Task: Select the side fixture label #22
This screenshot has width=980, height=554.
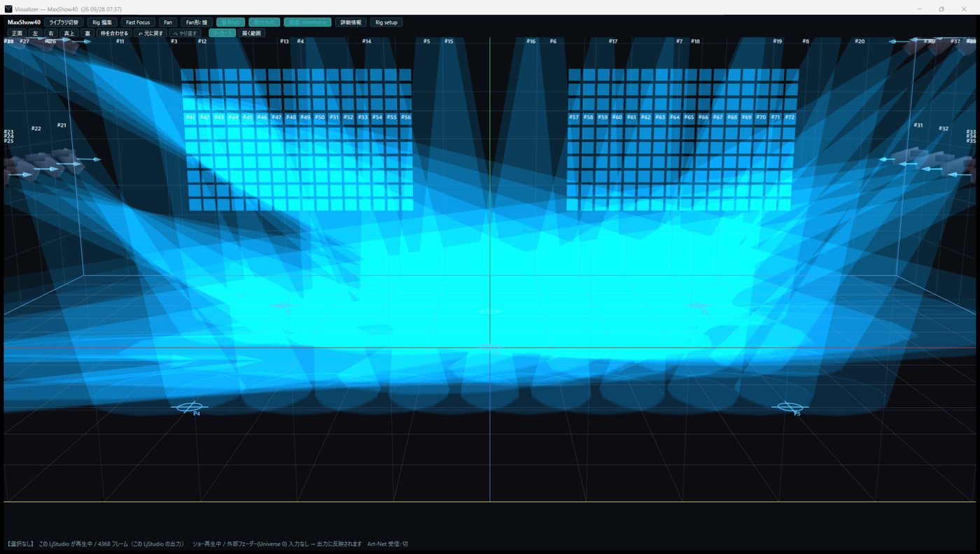Action: click(36, 129)
